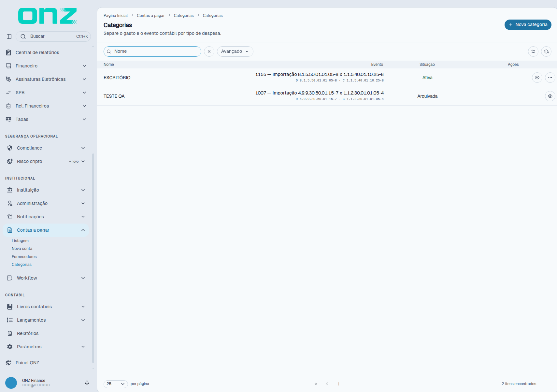Expand the Workflow menu

46,278
